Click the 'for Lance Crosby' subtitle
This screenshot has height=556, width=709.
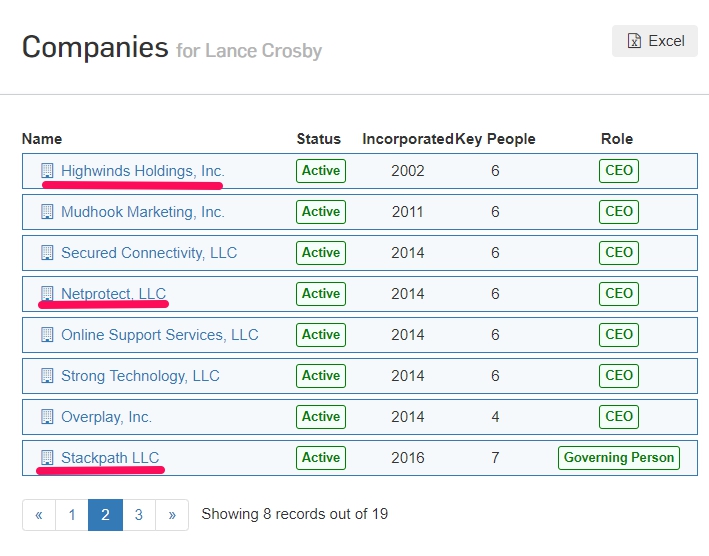(x=249, y=51)
